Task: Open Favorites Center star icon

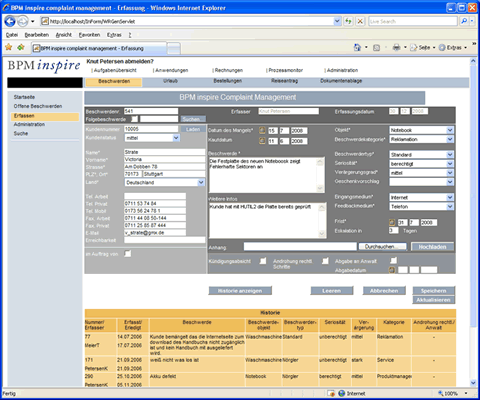Action: click(x=9, y=47)
